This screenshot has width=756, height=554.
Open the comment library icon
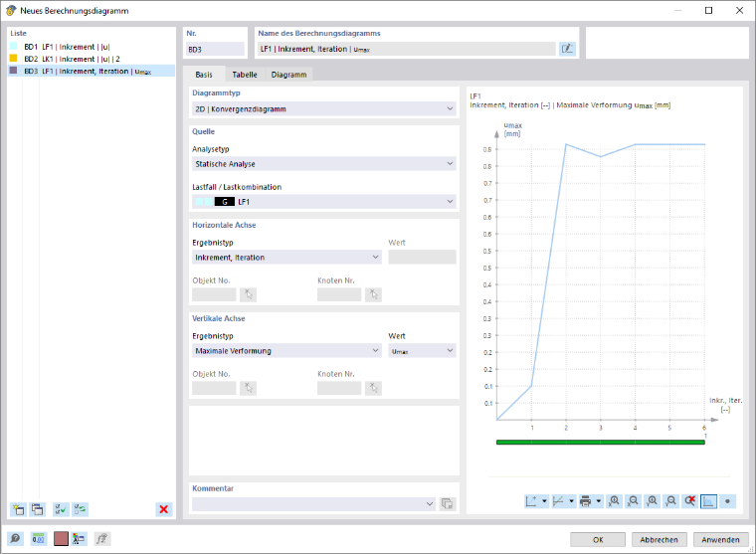(447, 504)
